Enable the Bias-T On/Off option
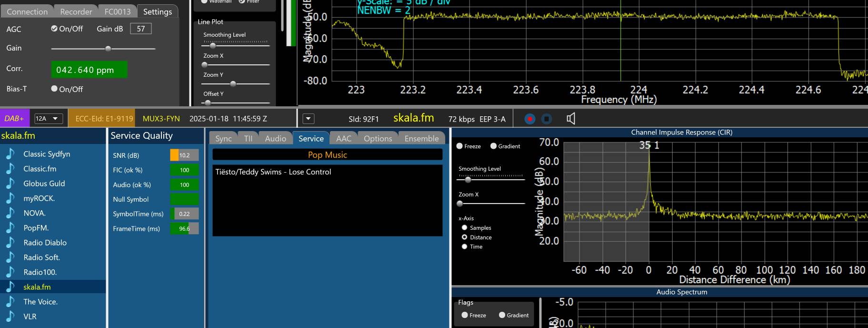Screen dimensions: 868x328 [54, 89]
